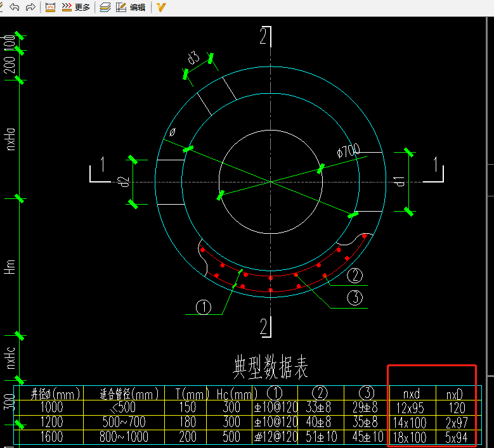494x448 pixels.
Task: Click the d2 dimension label
Action: 123,182
